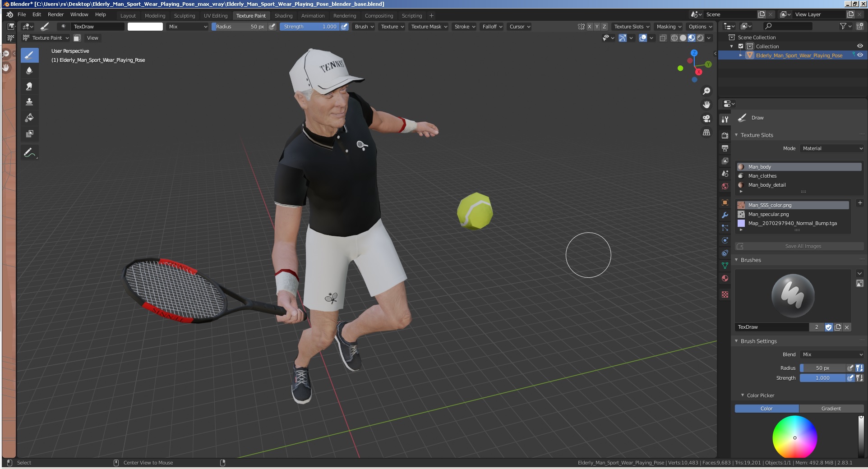Toggle paint mask face selection button
868x469 pixels.
point(77,38)
